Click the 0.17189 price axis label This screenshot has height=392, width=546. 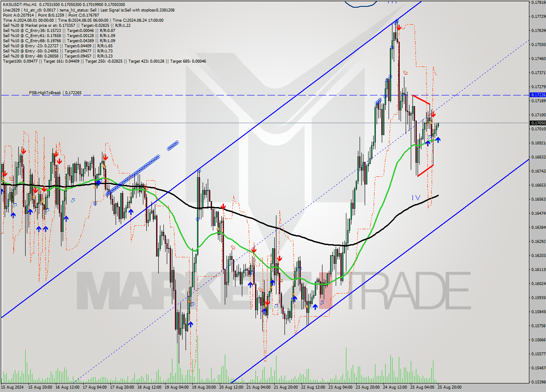(539, 101)
